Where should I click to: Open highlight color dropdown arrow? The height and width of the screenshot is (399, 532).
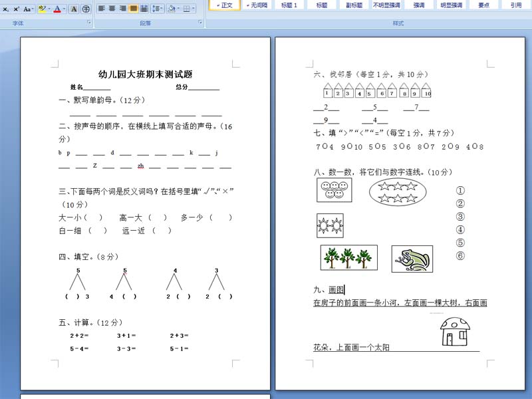tap(49, 9)
